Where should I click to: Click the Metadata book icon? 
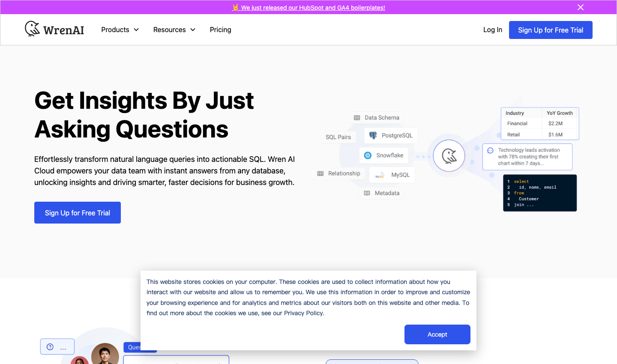pyautogui.click(x=367, y=193)
